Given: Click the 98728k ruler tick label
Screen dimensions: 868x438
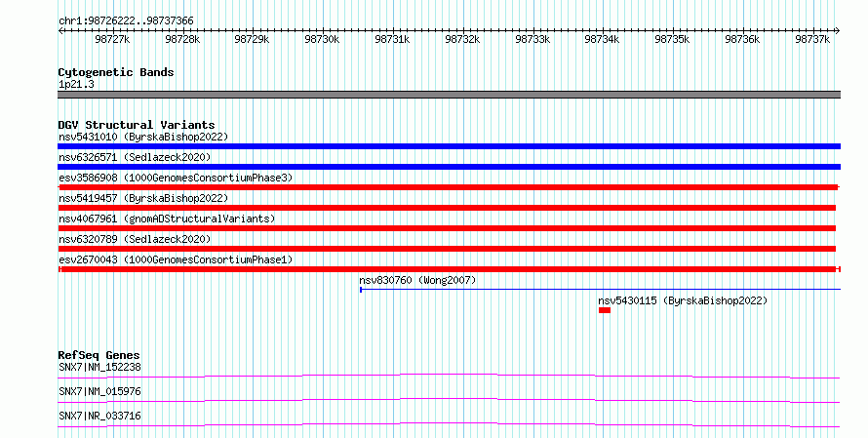Looking at the screenshot, I should tap(182, 39).
